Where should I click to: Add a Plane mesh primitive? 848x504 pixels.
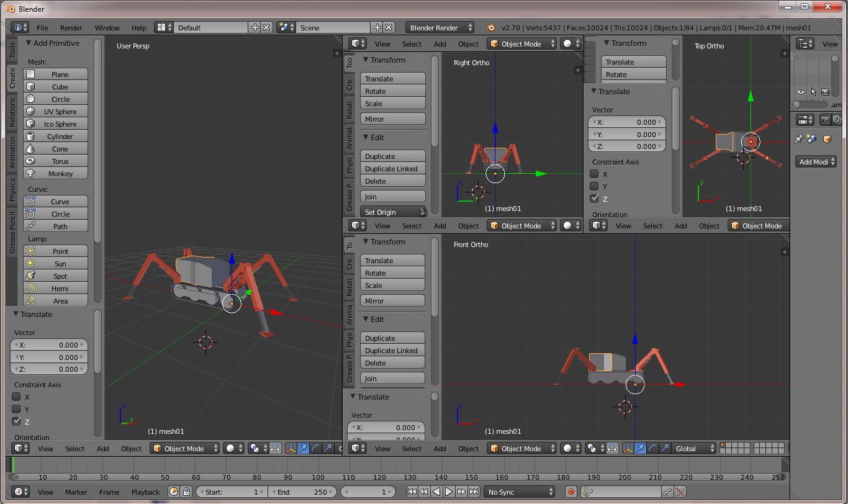coord(56,74)
